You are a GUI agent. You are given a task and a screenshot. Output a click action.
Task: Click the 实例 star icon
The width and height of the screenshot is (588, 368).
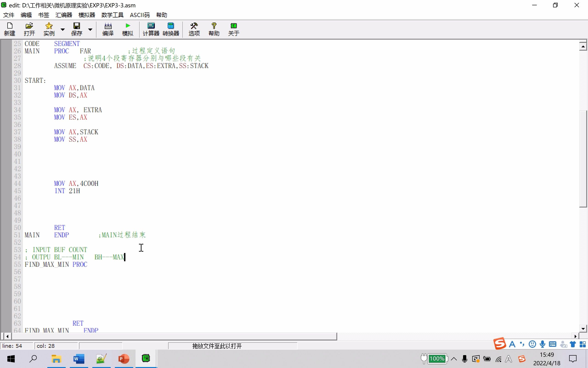pos(49,29)
